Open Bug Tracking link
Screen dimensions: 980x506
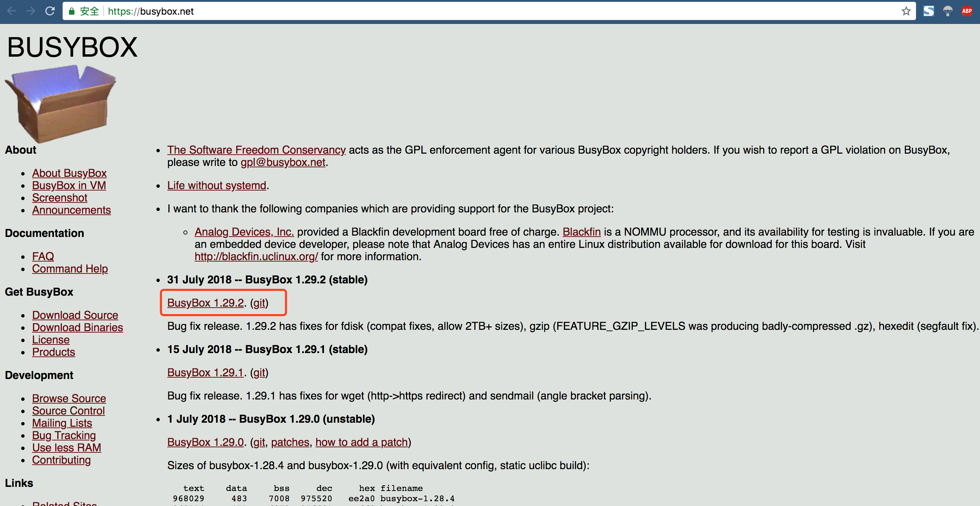pos(64,435)
